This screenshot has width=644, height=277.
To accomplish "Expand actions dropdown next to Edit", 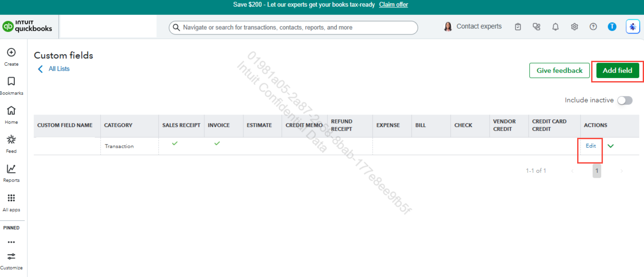I will (610, 146).
